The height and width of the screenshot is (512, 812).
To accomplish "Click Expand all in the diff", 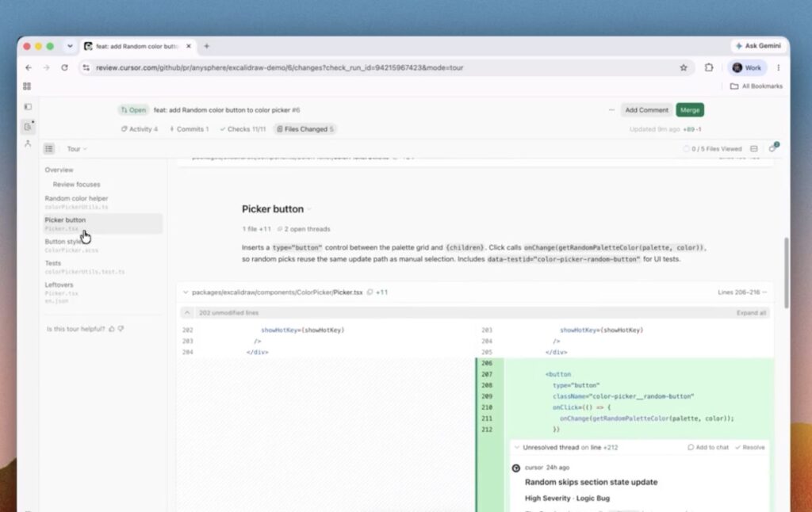I will pos(751,313).
